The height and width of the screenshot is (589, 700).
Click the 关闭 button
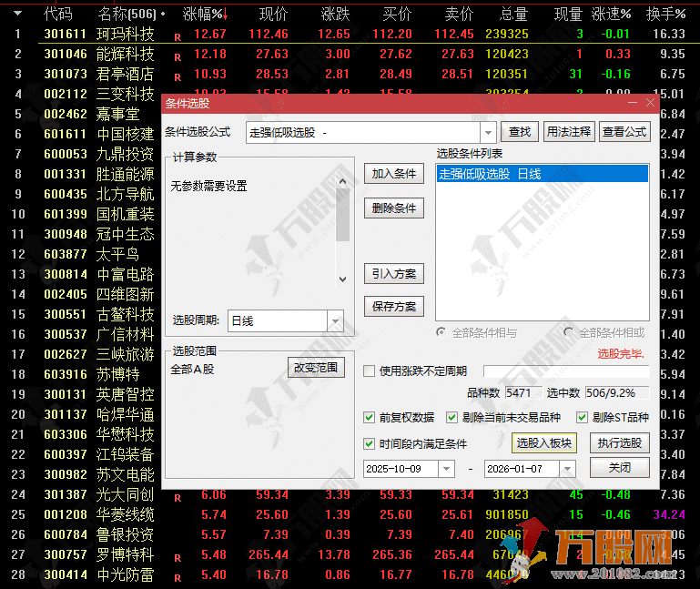coord(620,468)
